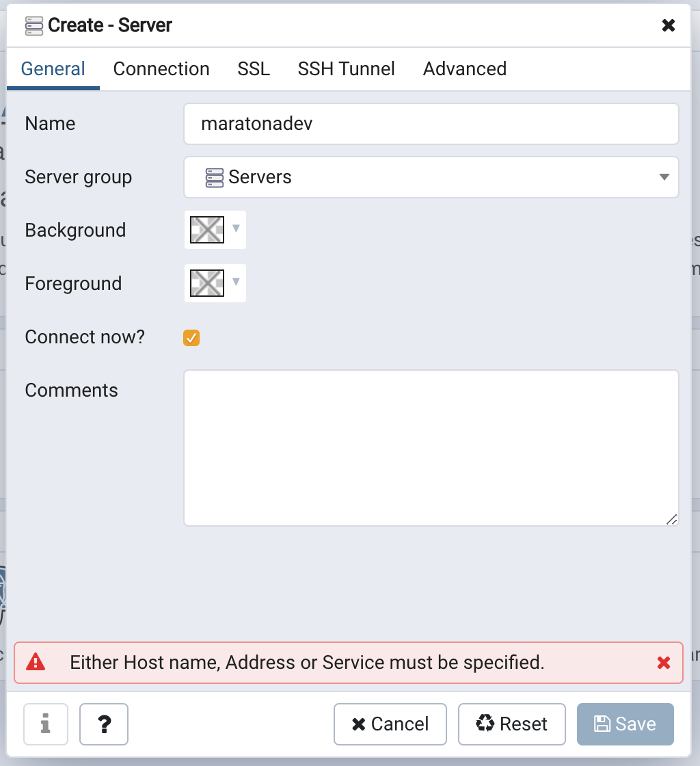The width and height of the screenshot is (700, 766).
Task: Open the Background color dropdown arrow
Action: (236, 228)
